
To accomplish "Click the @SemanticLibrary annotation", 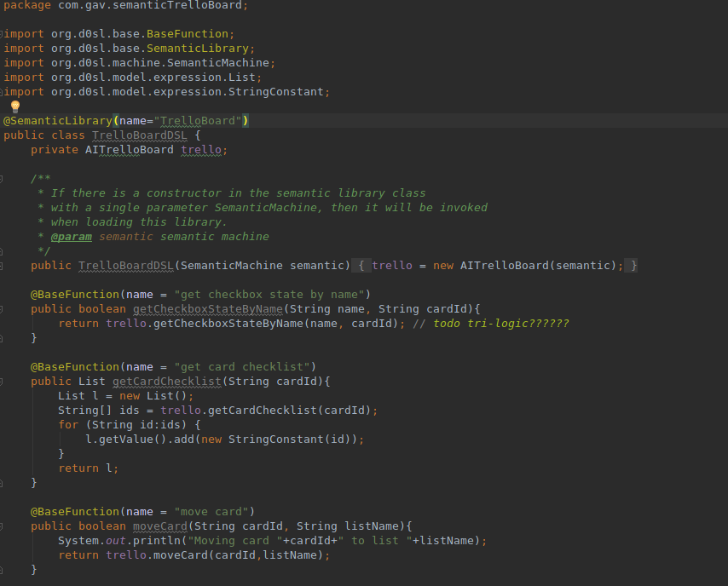I will 58,121.
